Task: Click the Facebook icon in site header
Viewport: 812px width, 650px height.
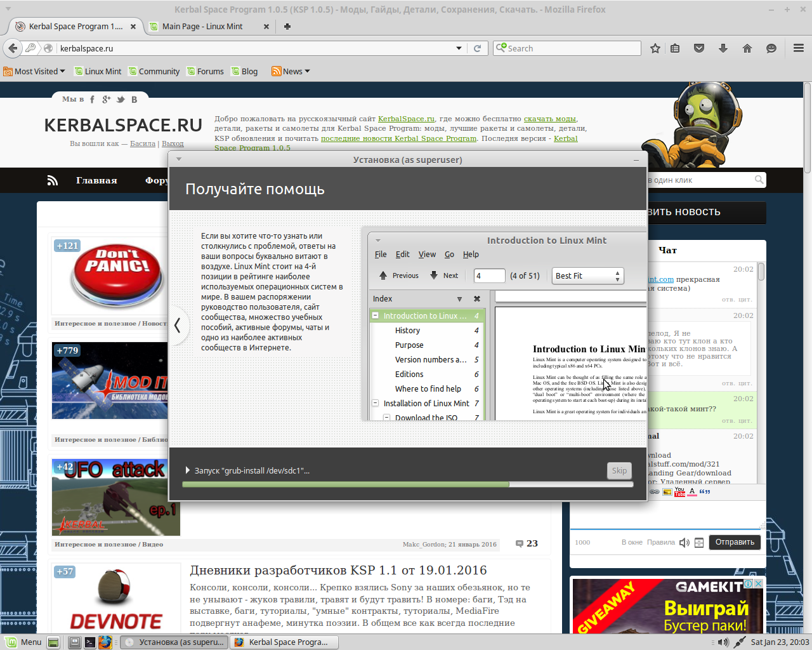Action: [92, 99]
